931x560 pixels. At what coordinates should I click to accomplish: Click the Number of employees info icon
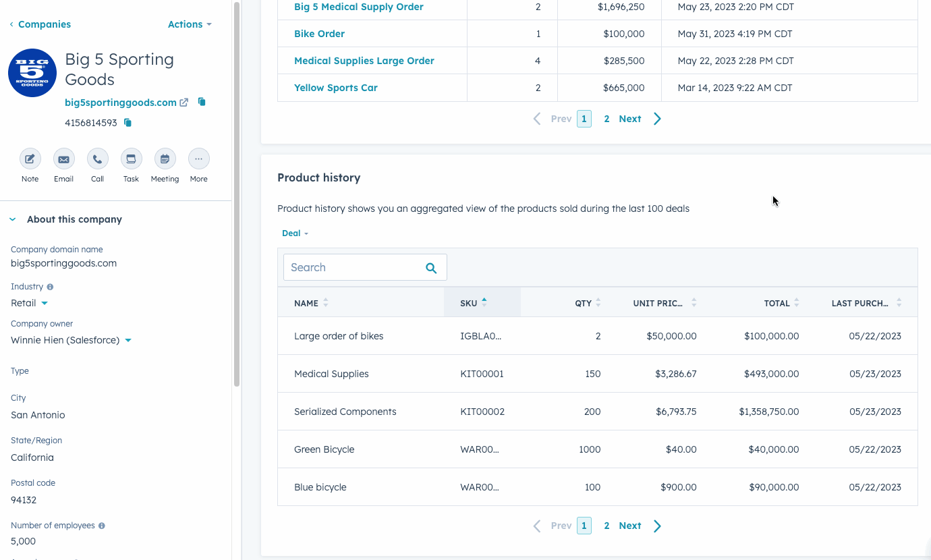(101, 526)
